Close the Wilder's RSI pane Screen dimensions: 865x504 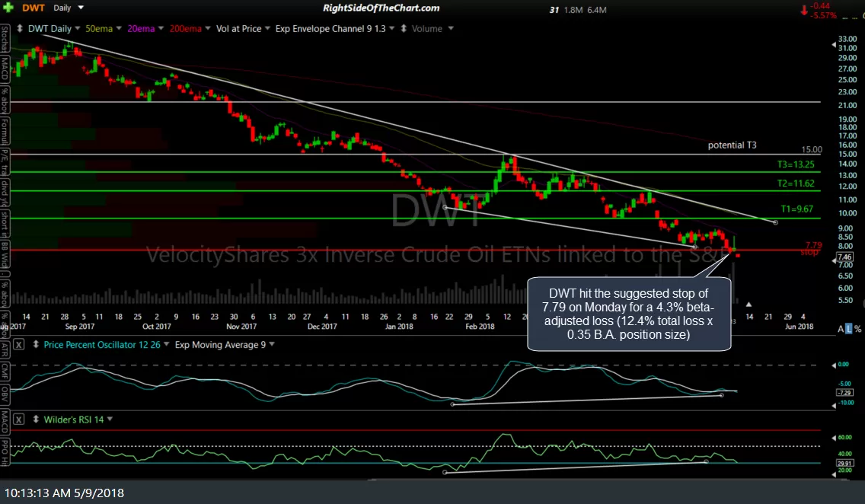pyautogui.click(x=19, y=419)
